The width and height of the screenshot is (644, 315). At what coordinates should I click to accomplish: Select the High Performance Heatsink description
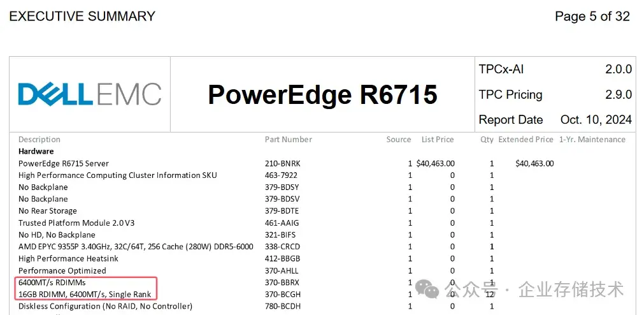[x=68, y=259]
